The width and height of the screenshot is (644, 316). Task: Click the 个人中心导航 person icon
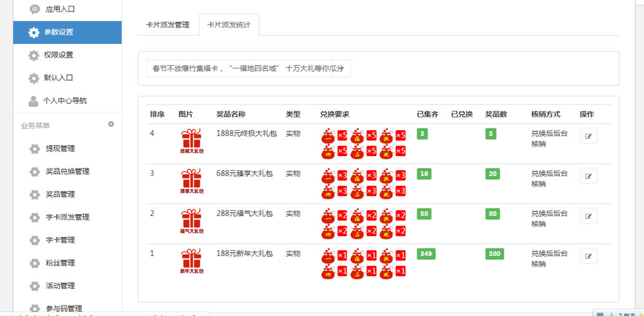33,101
